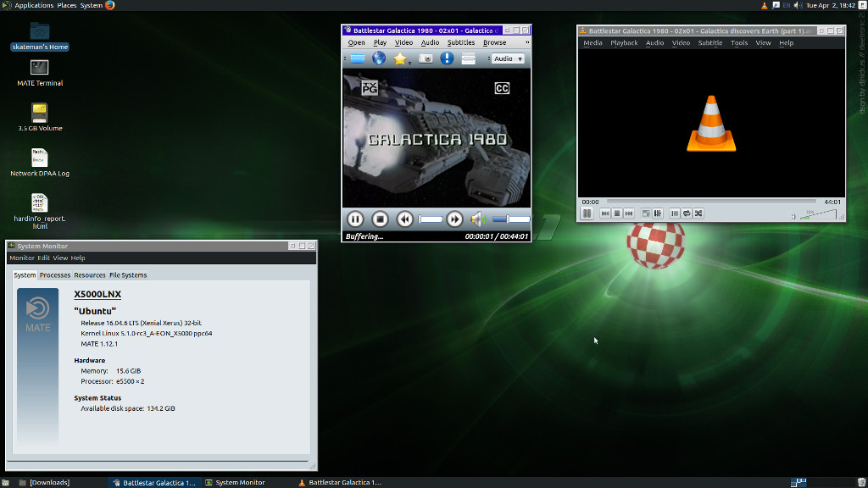Open the VLC Playback menu
The width and height of the screenshot is (868, 488).
[x=624, y=42]
